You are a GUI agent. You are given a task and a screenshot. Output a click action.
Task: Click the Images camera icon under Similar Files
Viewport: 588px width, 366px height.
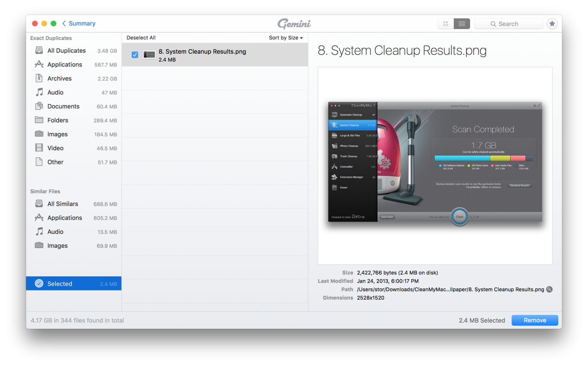tap(39, 246)
